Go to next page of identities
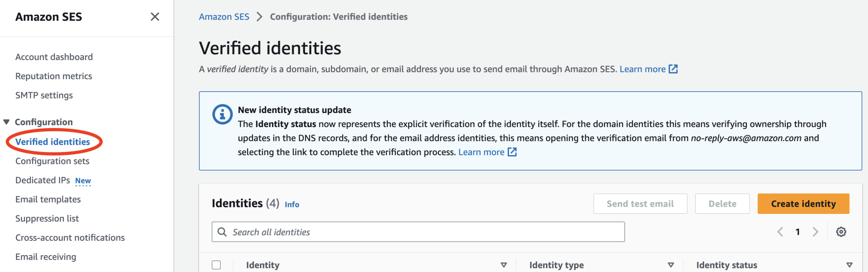This screenshot has height=272, width=868. point(815,232)
